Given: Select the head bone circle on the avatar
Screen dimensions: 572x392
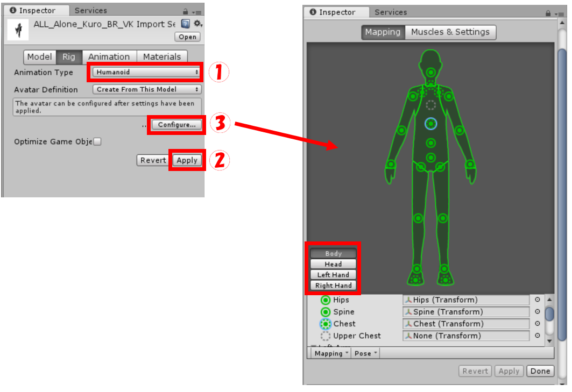Looking at the screenshot, I should [x=431, y=72].
